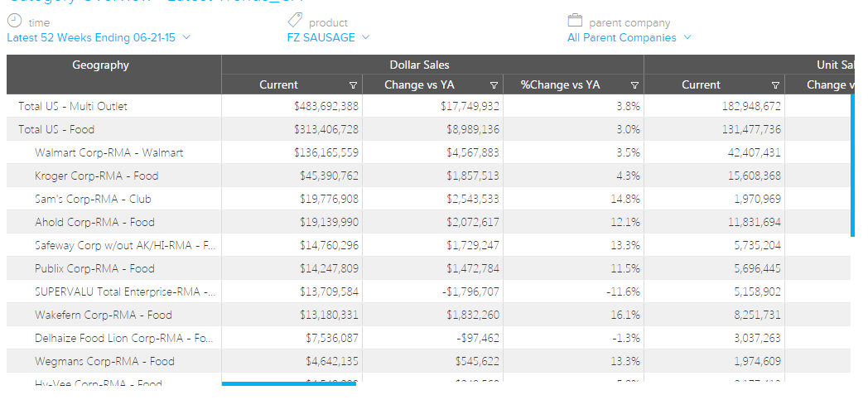Screen dimensions: 868x419
Task: Select the Total US - Multi Outlet row
Action: (73, 106)
